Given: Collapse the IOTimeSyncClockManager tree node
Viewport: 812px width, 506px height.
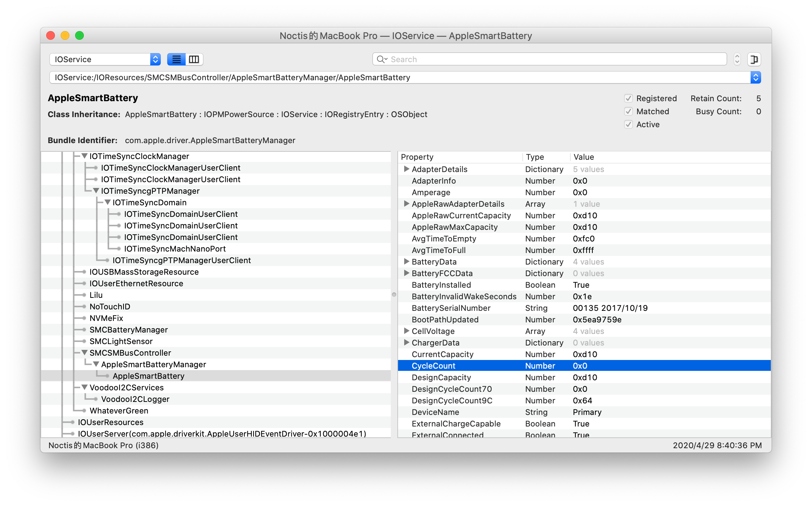Looking at the screenshot, I should point(84,156).
